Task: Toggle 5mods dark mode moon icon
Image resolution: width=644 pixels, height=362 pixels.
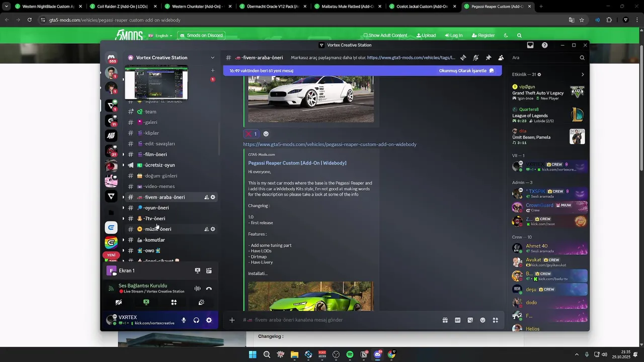Action: pyautogui.click(x=506, y=36)
